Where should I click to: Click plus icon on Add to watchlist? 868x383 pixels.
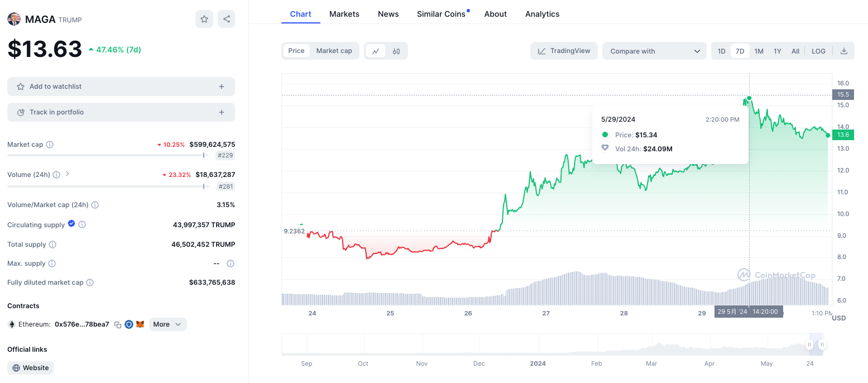point(222,87)
